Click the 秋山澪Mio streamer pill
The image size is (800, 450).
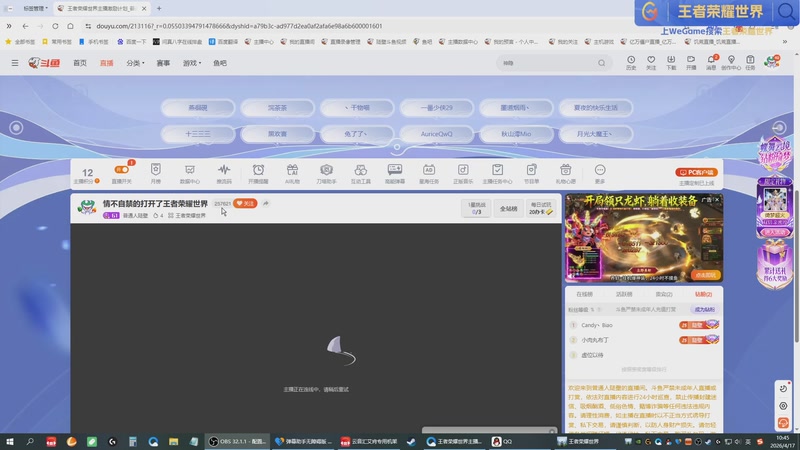click(516, 134)
